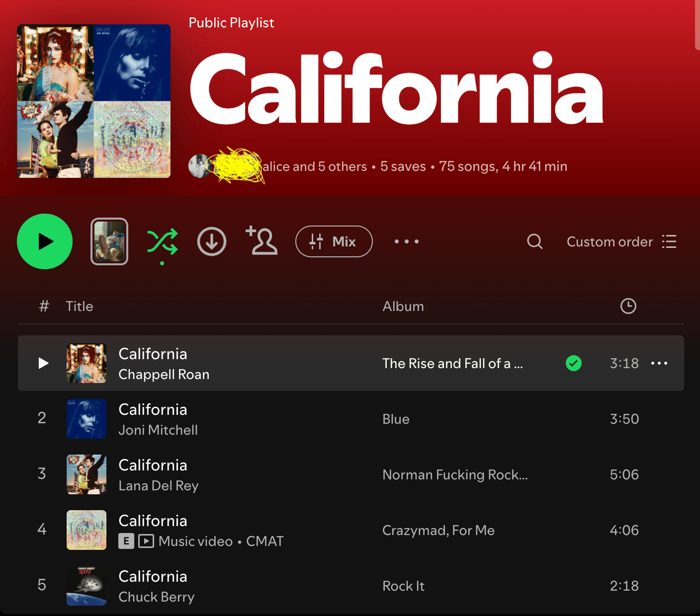Image resolution: width=700 pixels, height=616 pixels.
Task: Click California song title in CMAT row
Action: click(x=153, y=521)
